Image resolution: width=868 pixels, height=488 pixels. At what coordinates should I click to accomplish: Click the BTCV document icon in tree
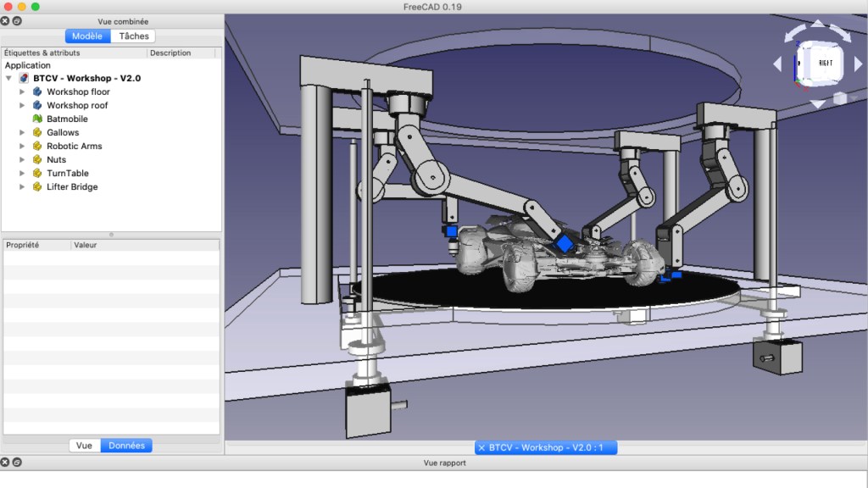pos(24,78)
